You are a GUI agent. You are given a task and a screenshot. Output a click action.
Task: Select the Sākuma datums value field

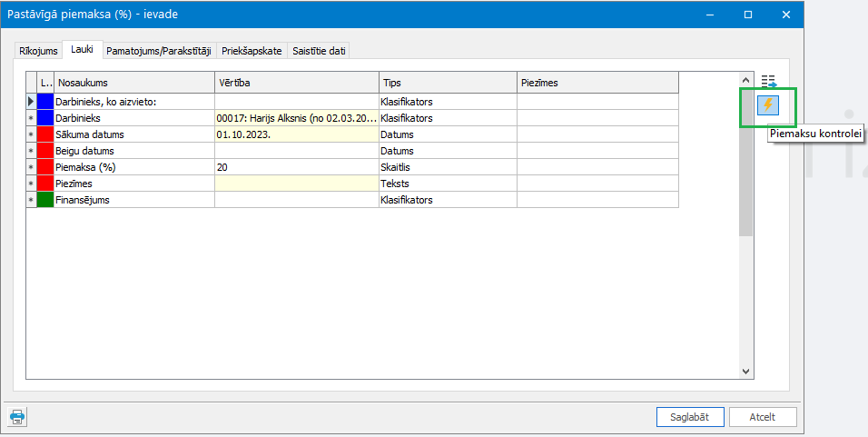296,134
